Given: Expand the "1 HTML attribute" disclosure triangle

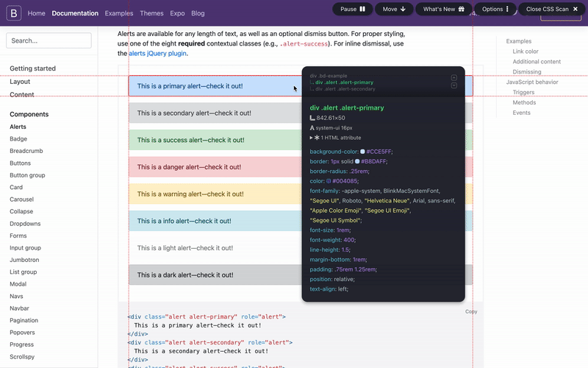Looking at the screenshot, I should tap(311, 138).
